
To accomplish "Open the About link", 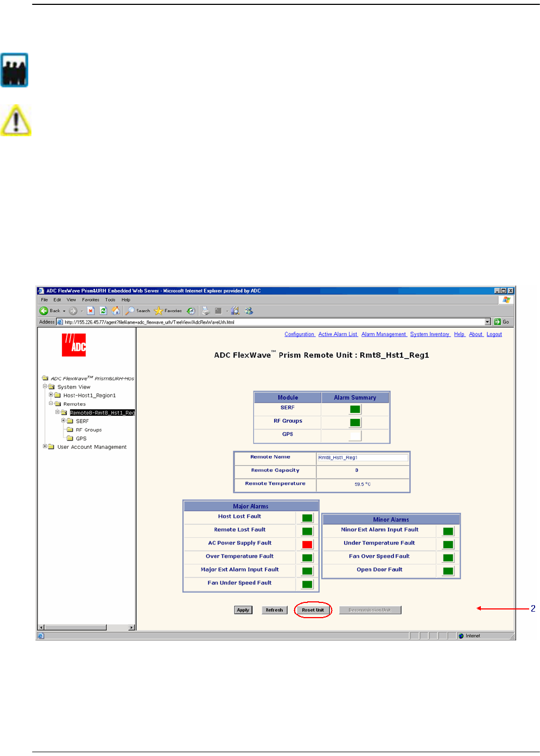I will click(x=476, y=334).
